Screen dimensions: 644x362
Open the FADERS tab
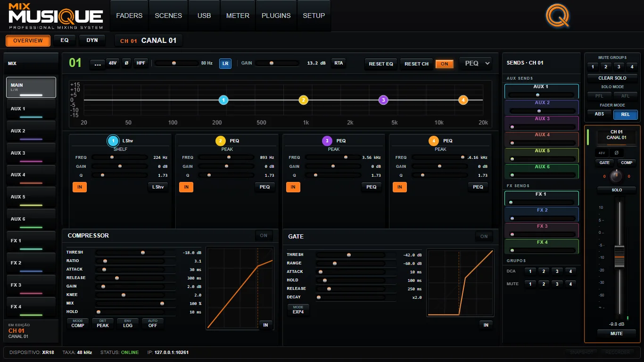pos(129,16)
